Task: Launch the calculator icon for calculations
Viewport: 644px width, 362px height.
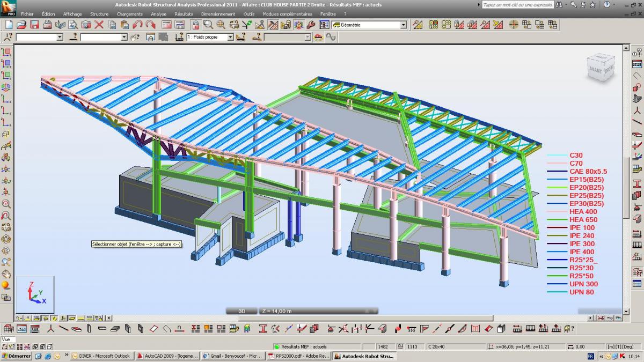Action: click(166, 25)
